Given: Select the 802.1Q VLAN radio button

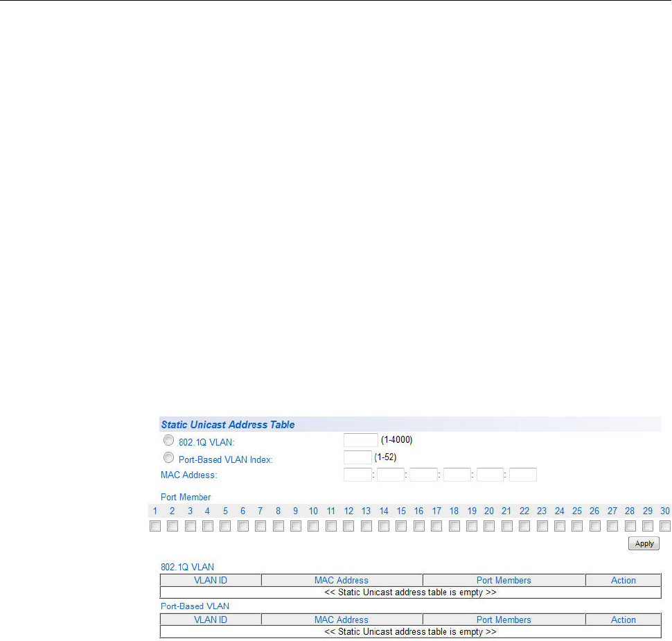Looking at the screenshot, I should (168, 440).
